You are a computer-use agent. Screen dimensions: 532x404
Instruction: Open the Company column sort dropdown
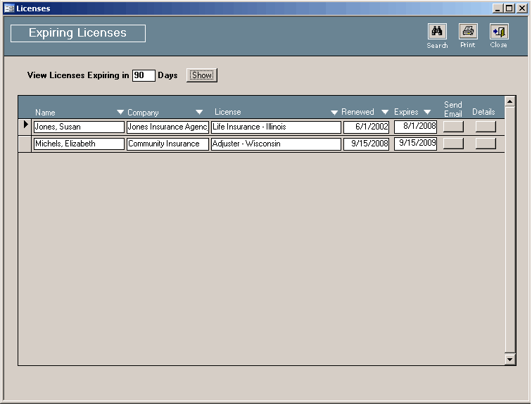[199, 112]
